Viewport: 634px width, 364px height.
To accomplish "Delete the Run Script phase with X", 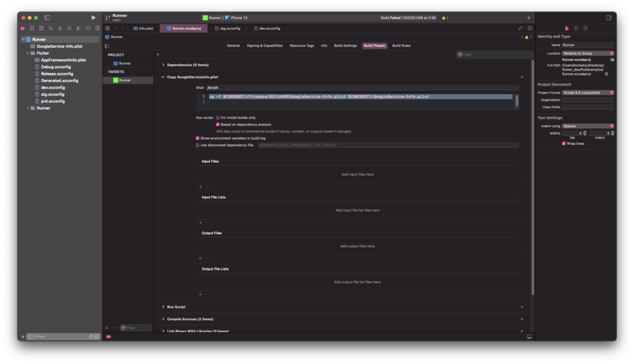I will pyautogui.click(x=522, y=307).
